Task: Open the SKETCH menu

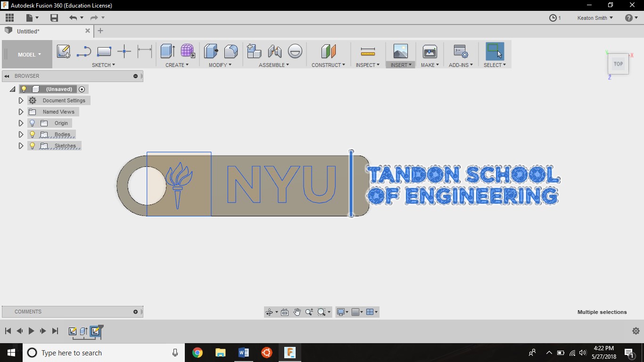Action: pyautogui.click(x=103, y=65)
